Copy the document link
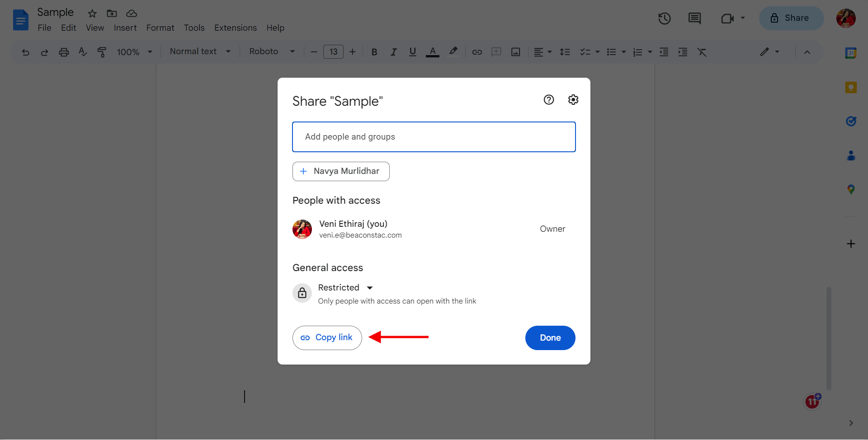The image size is (868, 440). 327,337
